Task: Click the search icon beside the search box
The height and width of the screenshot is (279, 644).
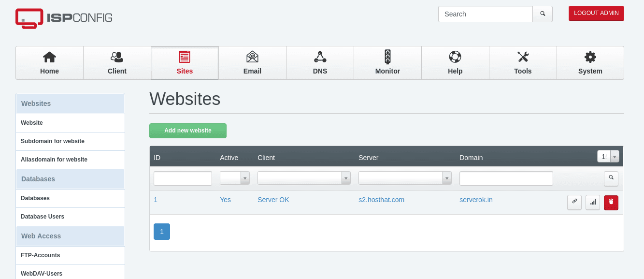Action: click(x=542, y=14)
